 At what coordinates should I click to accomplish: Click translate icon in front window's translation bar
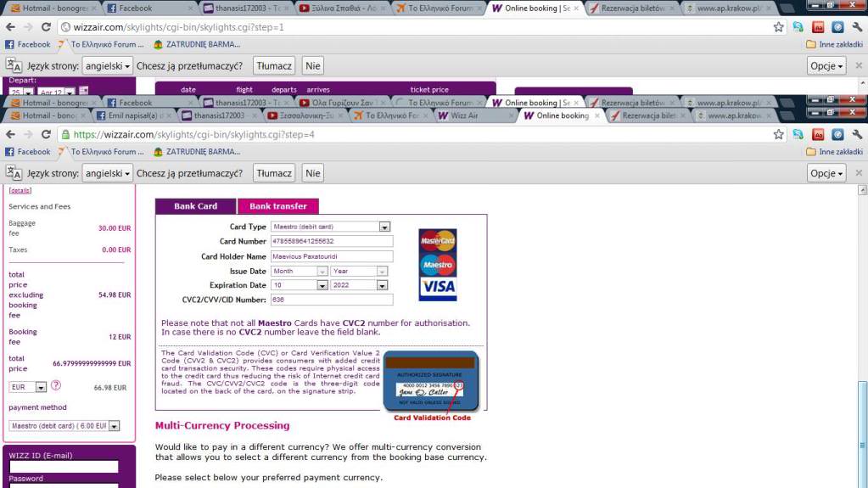(14, 173)
